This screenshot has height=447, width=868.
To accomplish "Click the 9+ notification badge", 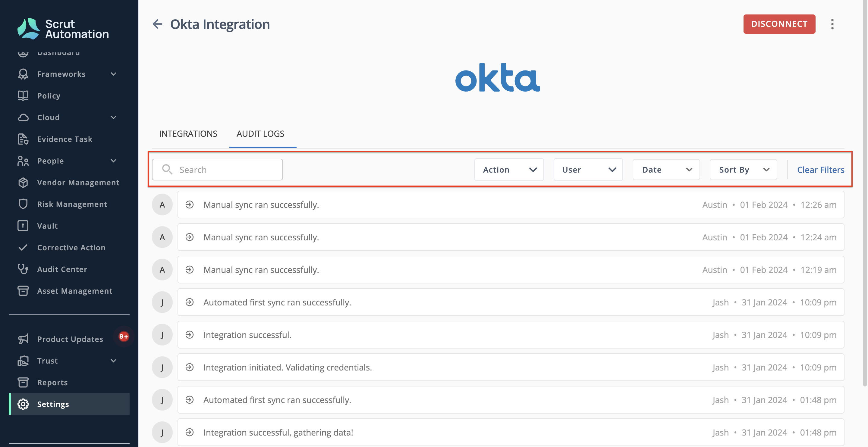I will [124, 336].
